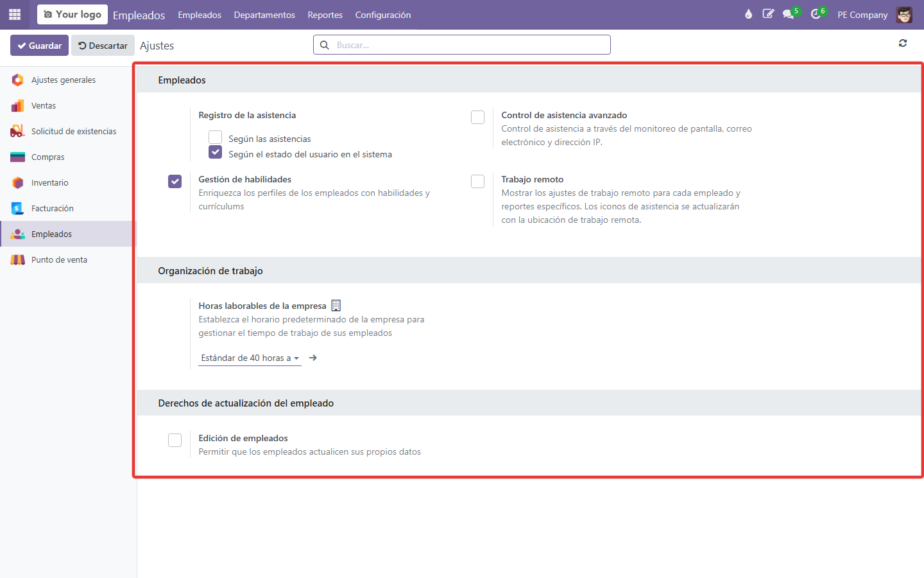
Task: Click the Punto de venta sidebar icon
Action: (18, 259)
